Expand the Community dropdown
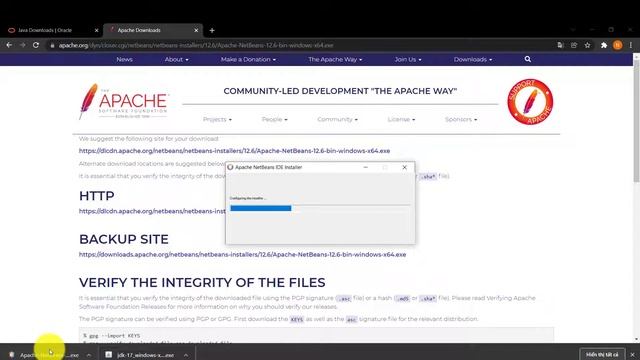This screenshot has width=640, height=360. tap(337, 119)
